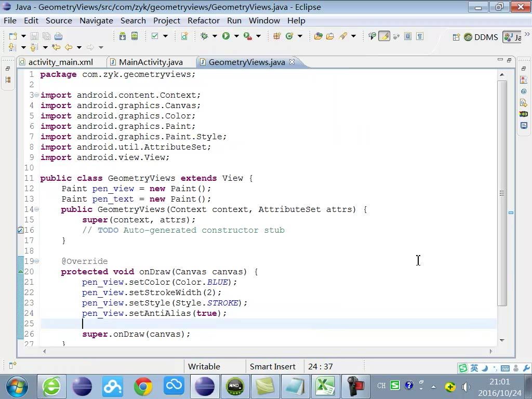Click the New Java Package icon
Image resolution: width=532 pixels, height=399 pixels.
pos(277,36)
